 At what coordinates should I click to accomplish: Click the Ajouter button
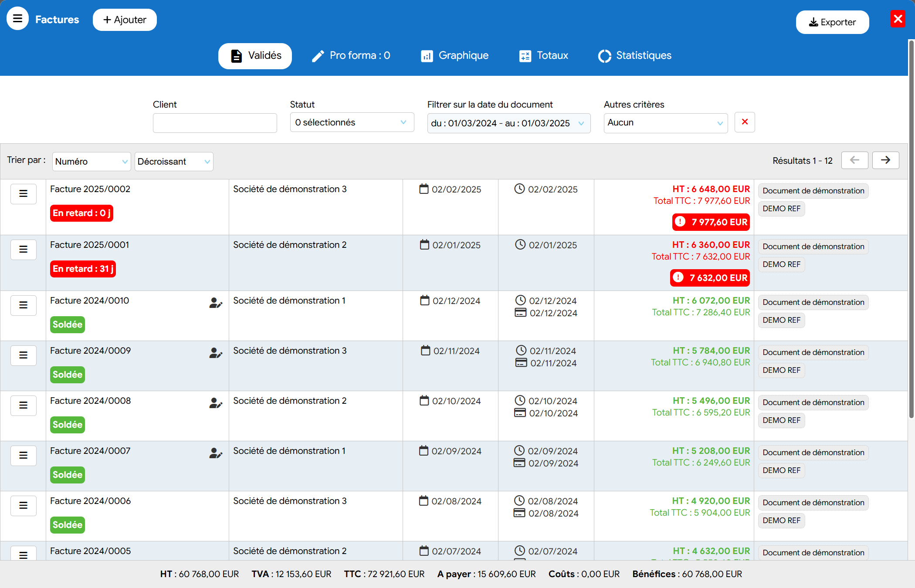[x=125, y=20]
